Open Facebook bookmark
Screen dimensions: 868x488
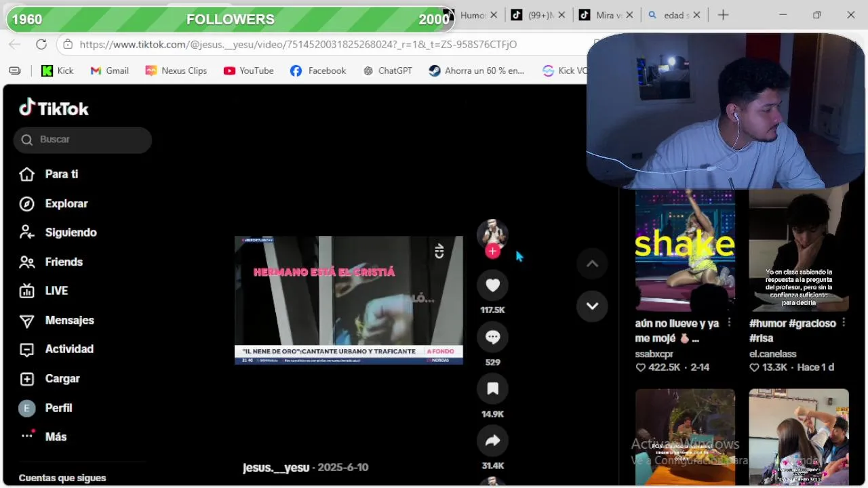[x=318, y=70]
